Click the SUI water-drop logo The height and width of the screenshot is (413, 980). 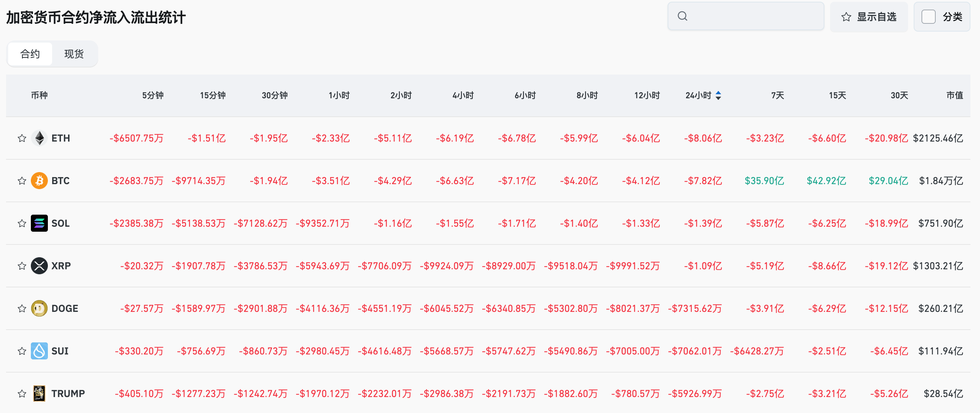pos(39,351)
